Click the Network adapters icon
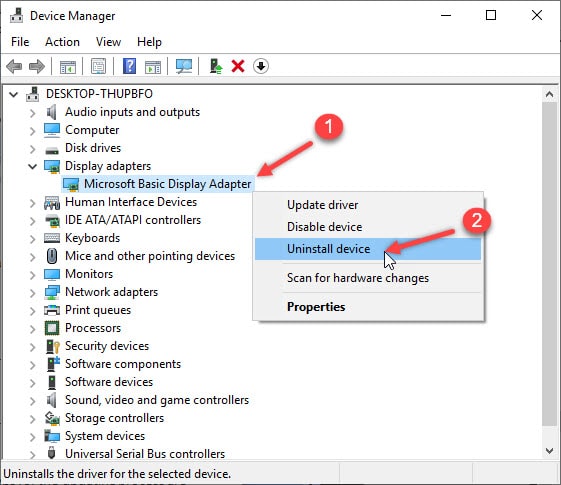The height and width of the screenshot is (485, 561). [52, 292]
